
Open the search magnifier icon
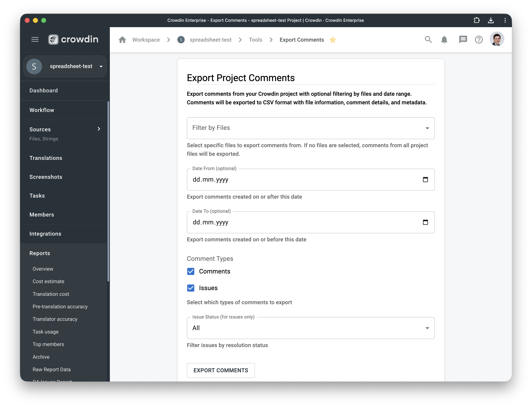point(428,39)
